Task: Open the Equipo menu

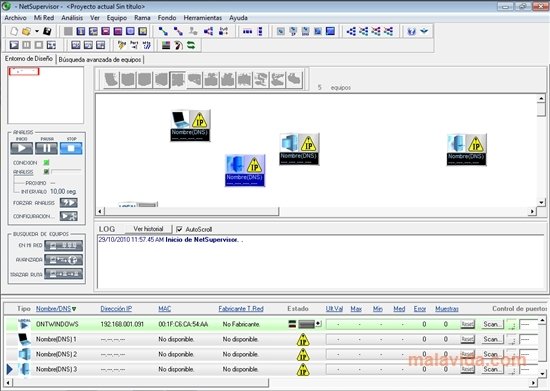Action: pyautogui.click(x=117, y=18)
